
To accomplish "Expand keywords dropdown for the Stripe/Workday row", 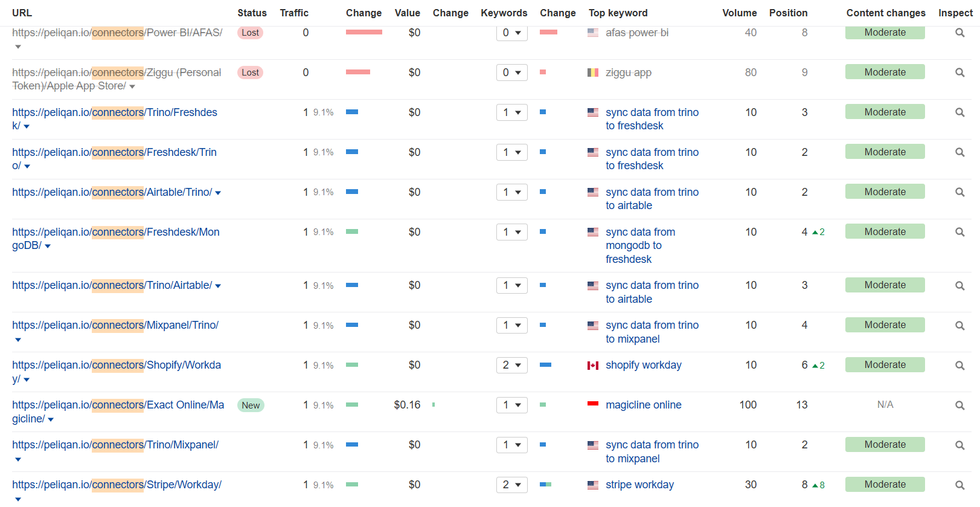I will point(512,485).
